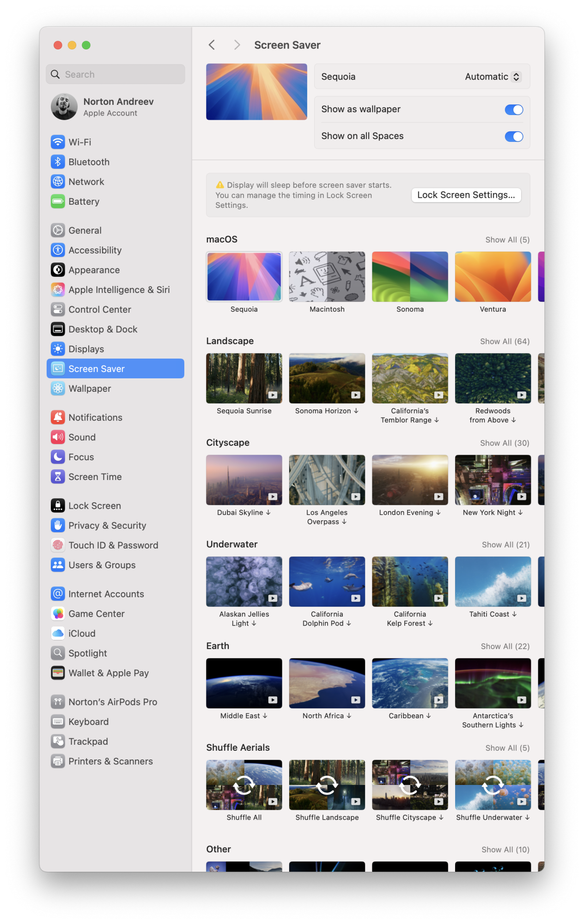Open the Sound speaker icon
The image size is (584, 924).
58,437
